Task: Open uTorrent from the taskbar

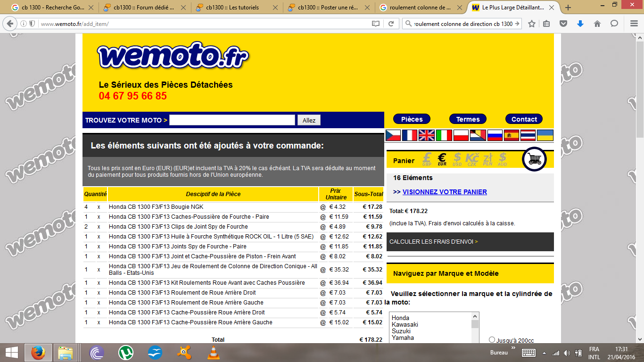Action: 125,353
